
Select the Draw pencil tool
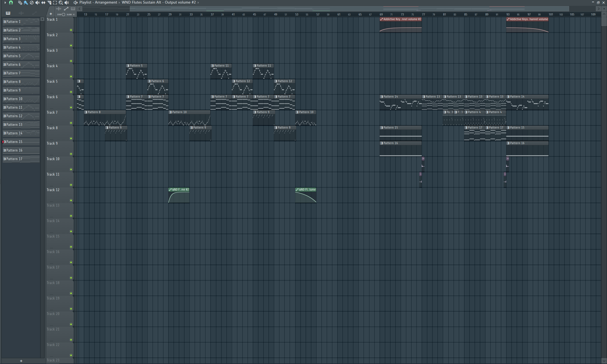(x=20, y=2)
